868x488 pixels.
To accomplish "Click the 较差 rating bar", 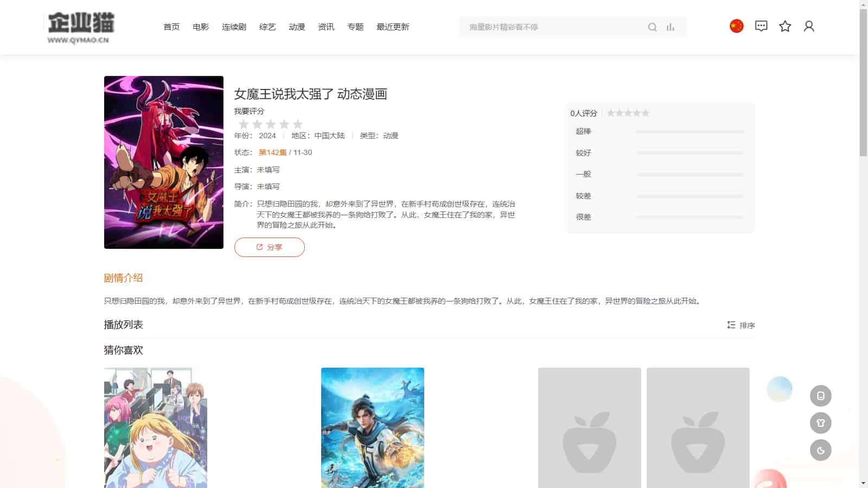I will [x=690, y=196].
